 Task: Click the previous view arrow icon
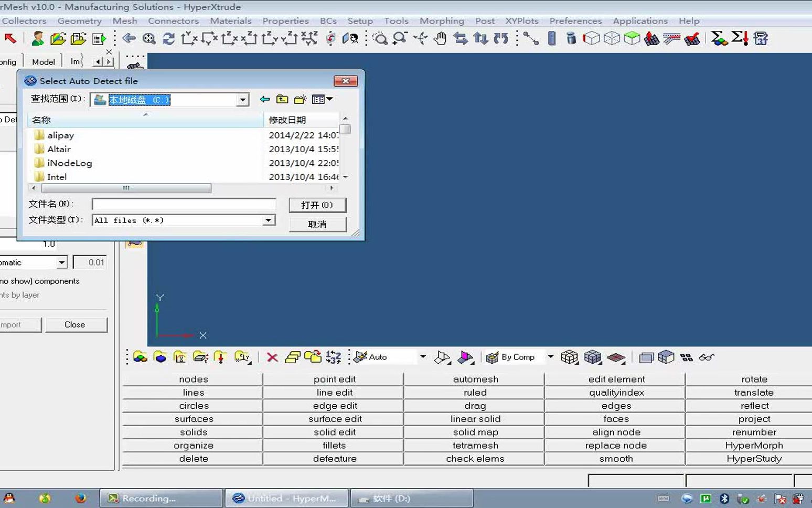[x=129, y=38]
